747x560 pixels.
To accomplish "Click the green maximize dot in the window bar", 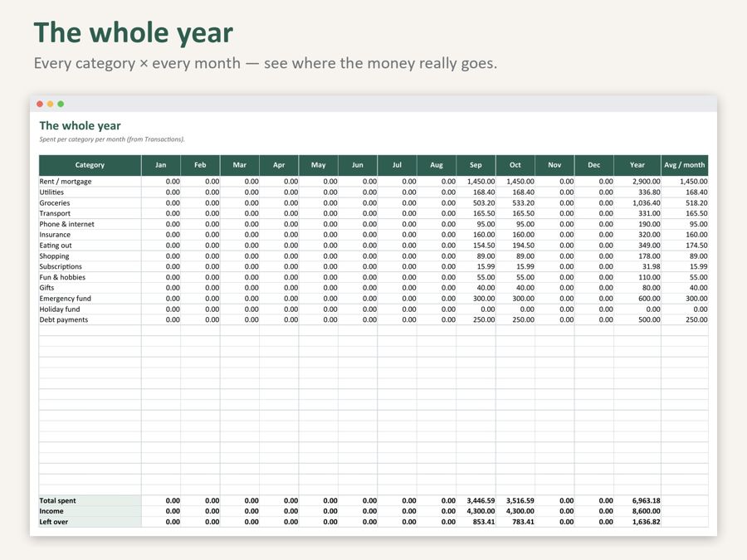I will (x=61, y=104).
